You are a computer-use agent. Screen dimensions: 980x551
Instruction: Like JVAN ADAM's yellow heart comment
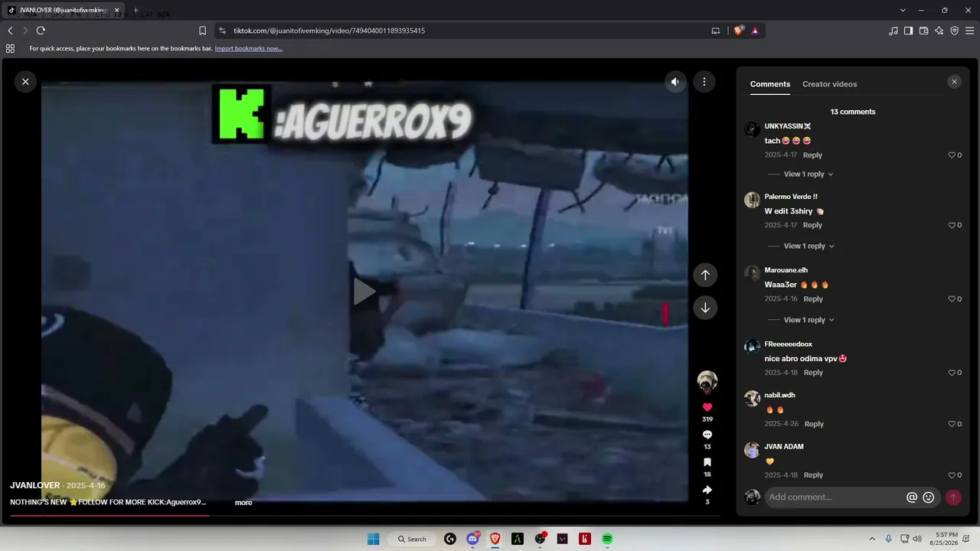952,475
